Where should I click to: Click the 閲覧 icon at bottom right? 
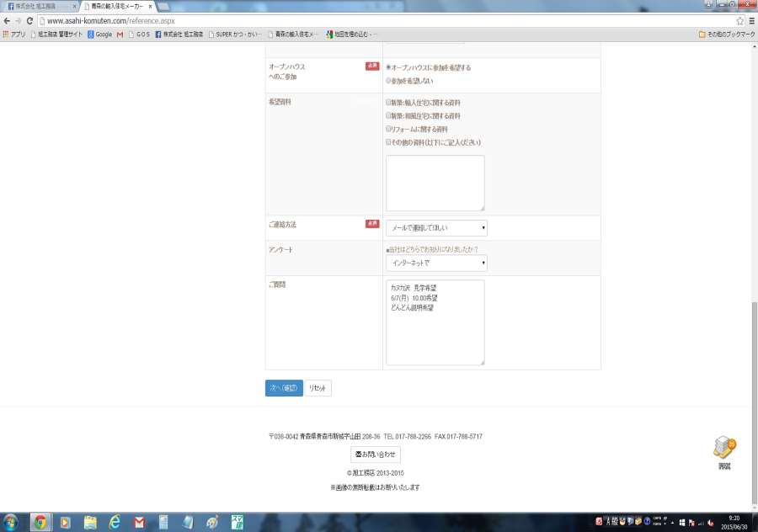724,452
